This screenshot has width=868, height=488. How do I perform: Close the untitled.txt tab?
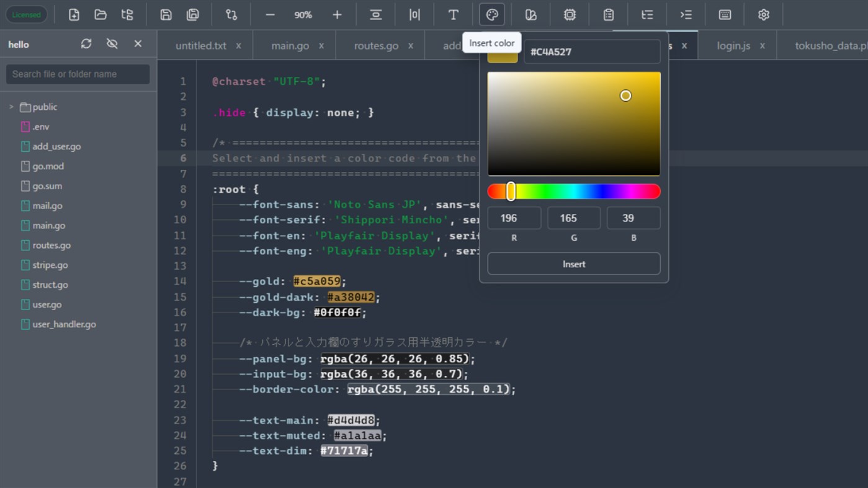(238, 46)
